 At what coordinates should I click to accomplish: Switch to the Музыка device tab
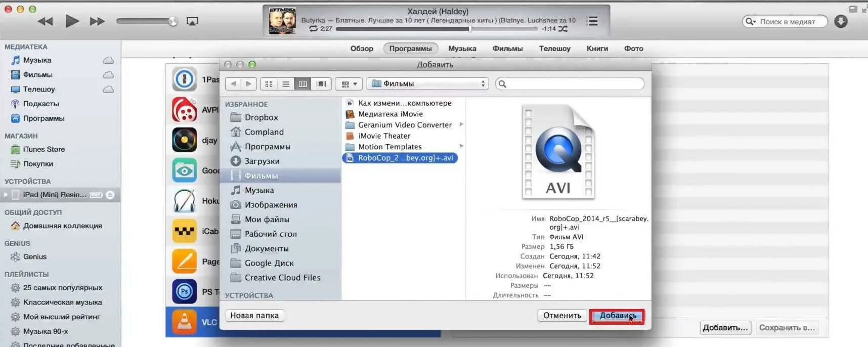pos(462,49)
